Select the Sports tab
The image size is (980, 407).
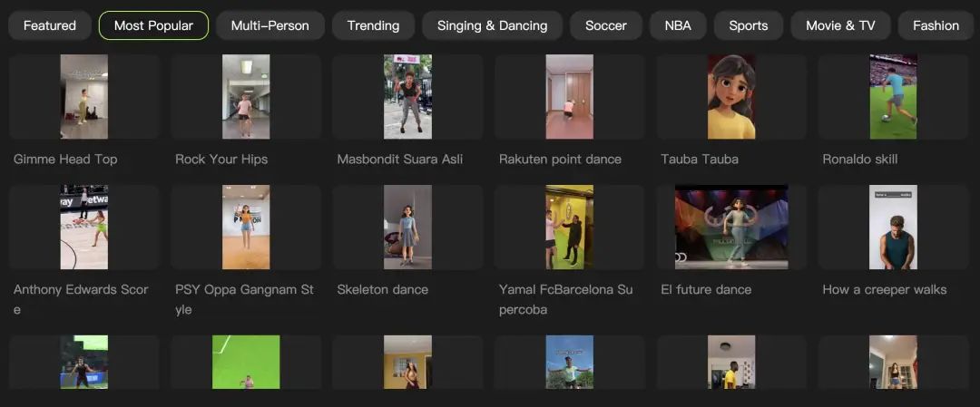(748, 25)
